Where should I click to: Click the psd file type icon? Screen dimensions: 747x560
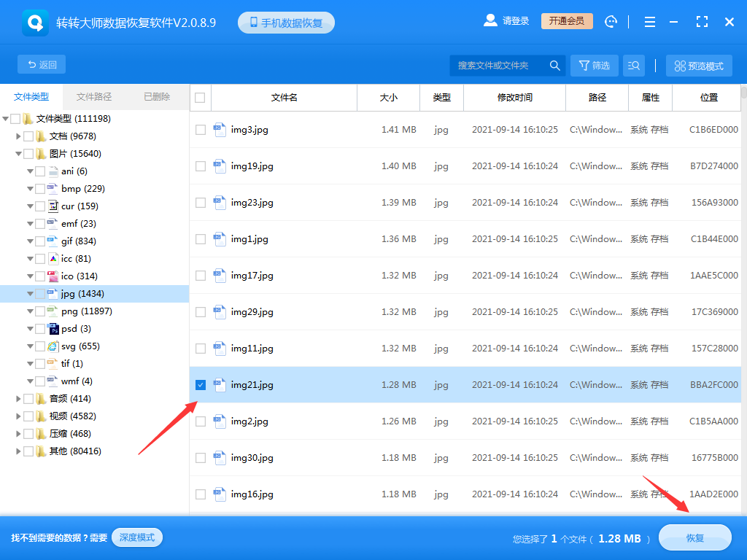click(53, 329)
